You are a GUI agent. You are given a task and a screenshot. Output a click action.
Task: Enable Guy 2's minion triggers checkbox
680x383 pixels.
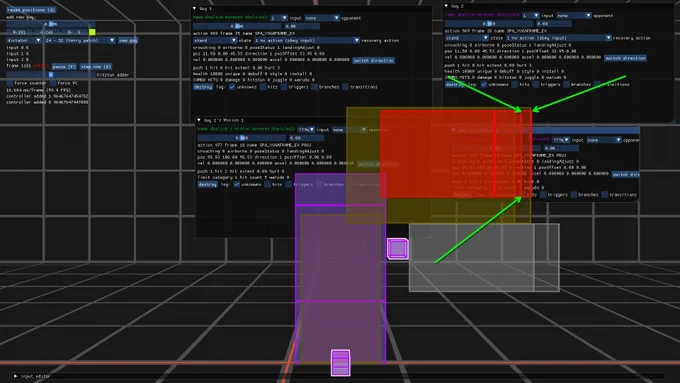(543, 195)
